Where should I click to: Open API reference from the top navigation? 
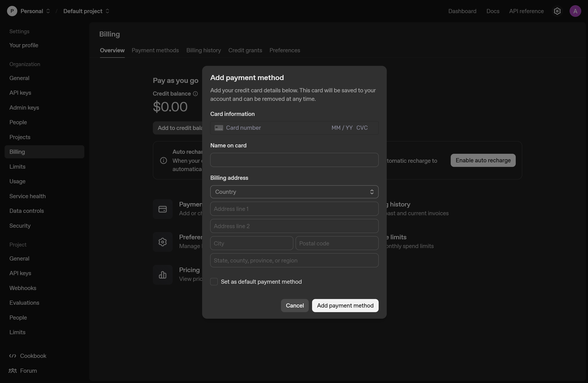(x=526, y=11)
